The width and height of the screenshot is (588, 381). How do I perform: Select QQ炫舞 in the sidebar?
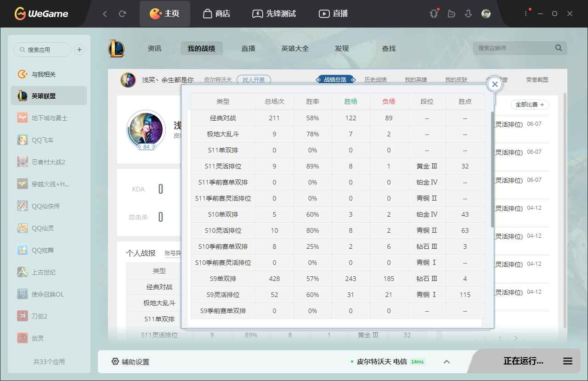coord(49,250)
